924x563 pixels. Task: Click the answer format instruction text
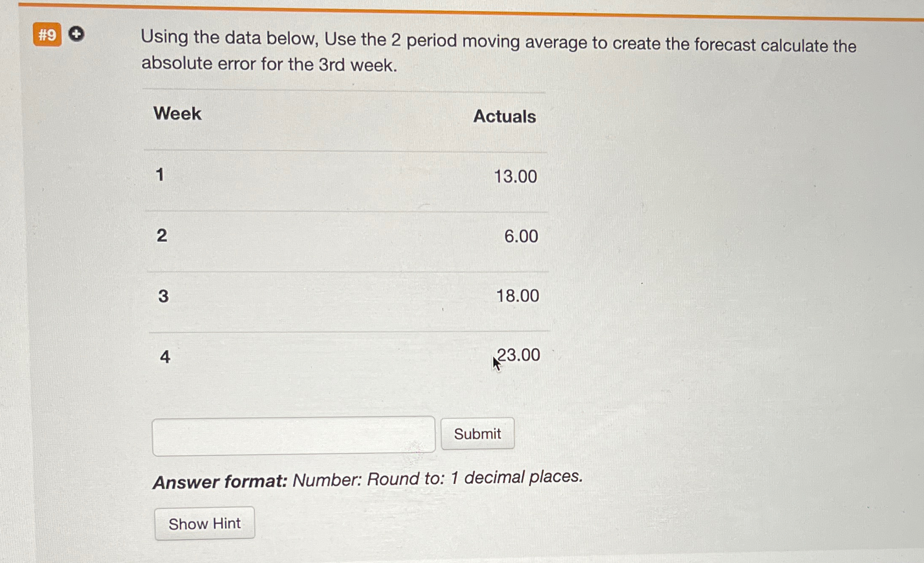368,479
